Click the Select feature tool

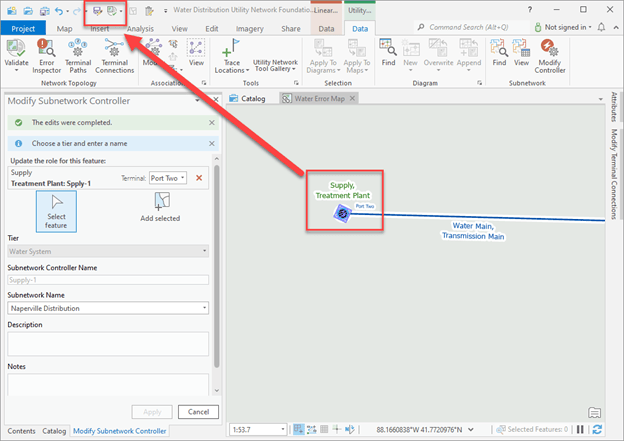(x=56, y=211)
